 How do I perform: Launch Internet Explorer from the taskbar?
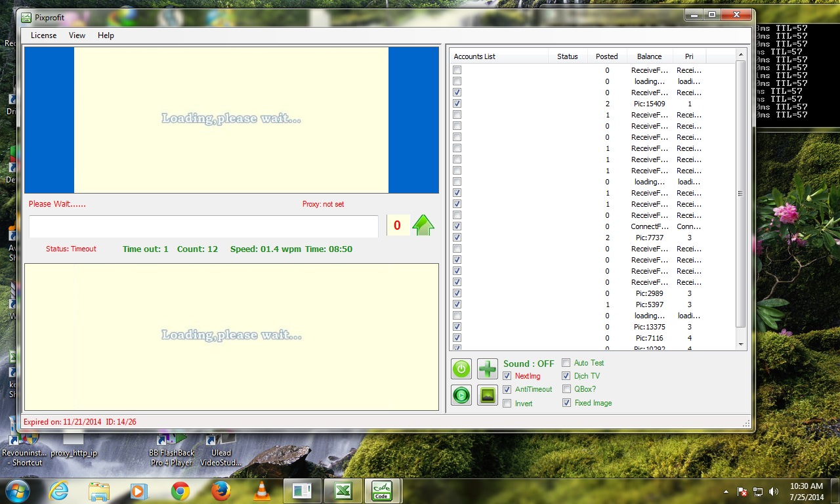[58, 491]
